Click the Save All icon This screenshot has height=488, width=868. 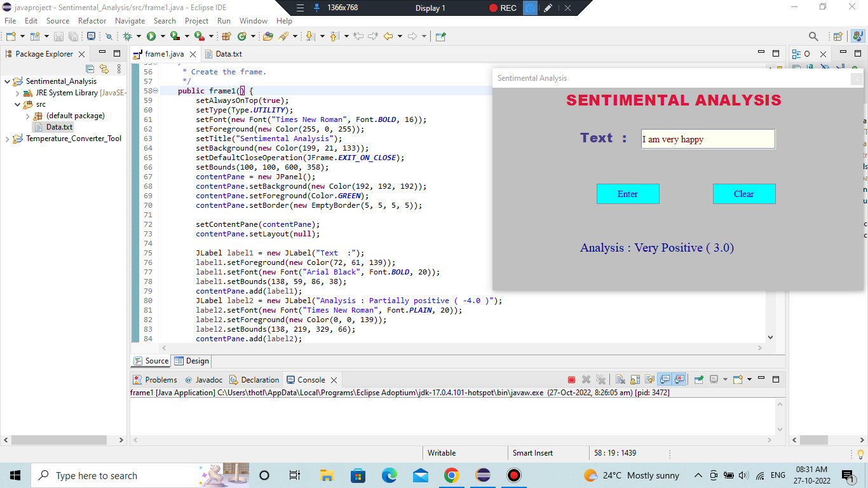pyautogui.click(x=73, y=36)
